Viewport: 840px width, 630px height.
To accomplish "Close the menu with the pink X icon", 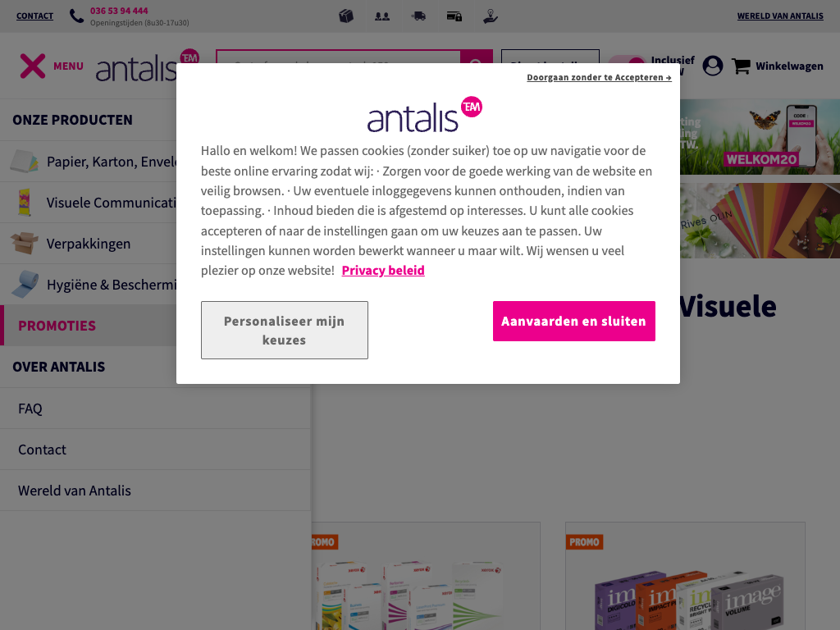I will coord(33,66).
